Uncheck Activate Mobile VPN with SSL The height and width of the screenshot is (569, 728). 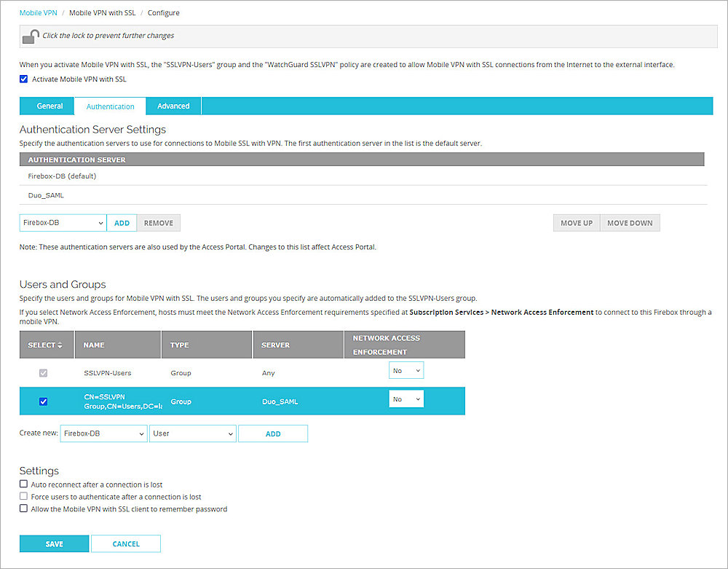[23, 79]
